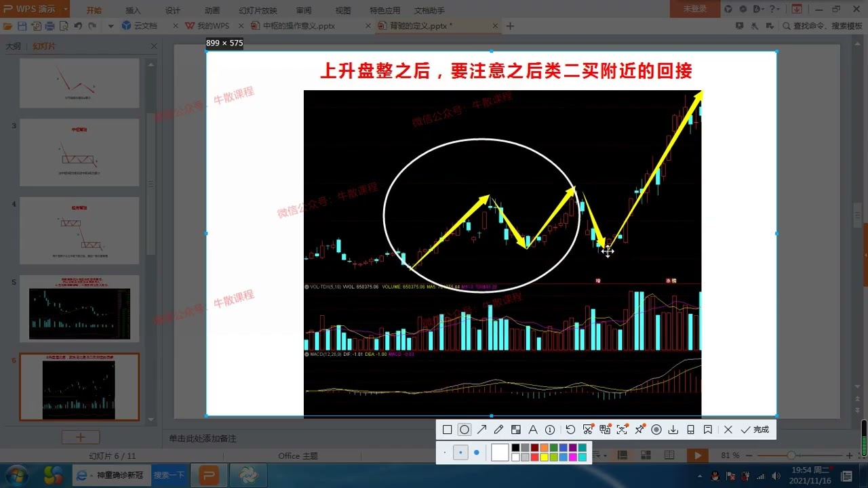Viewport: 868px width, 488px height.
Task: Click the 完成 button to finish the capture
Action: 755,430
